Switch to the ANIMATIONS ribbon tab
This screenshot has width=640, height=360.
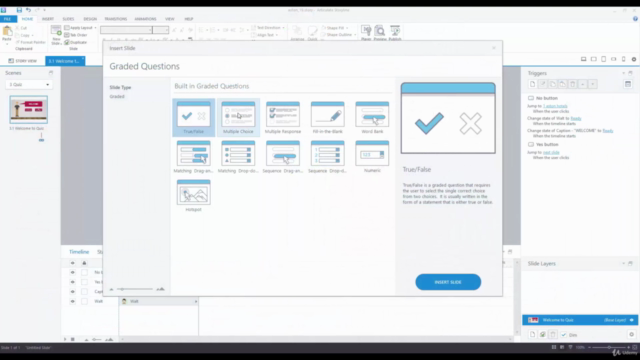[145, 19]
